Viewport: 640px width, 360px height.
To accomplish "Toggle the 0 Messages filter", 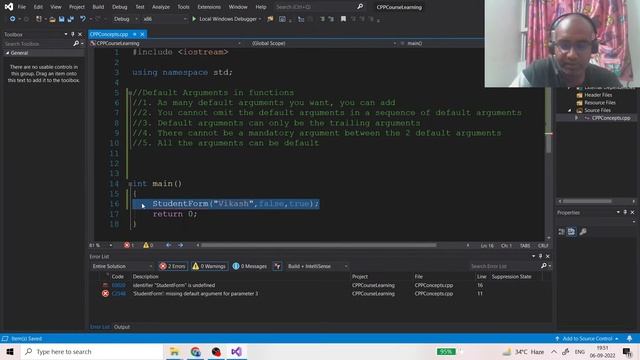I will pos(250,266).
